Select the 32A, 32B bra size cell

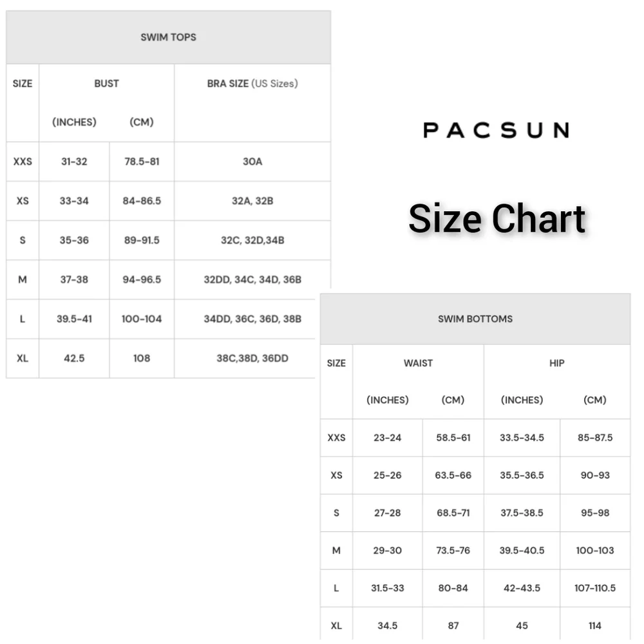252,201
